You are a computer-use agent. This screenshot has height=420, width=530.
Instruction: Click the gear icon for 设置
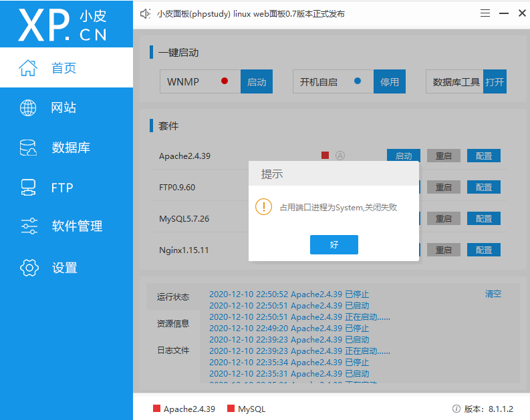point(29,268)
